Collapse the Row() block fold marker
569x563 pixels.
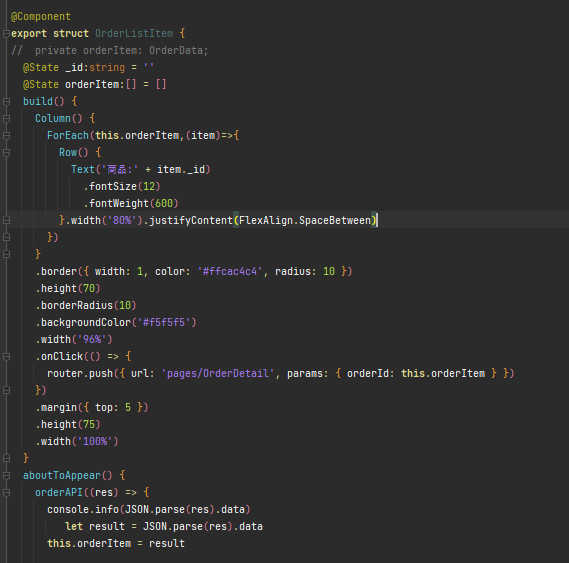tap(6, 153)
